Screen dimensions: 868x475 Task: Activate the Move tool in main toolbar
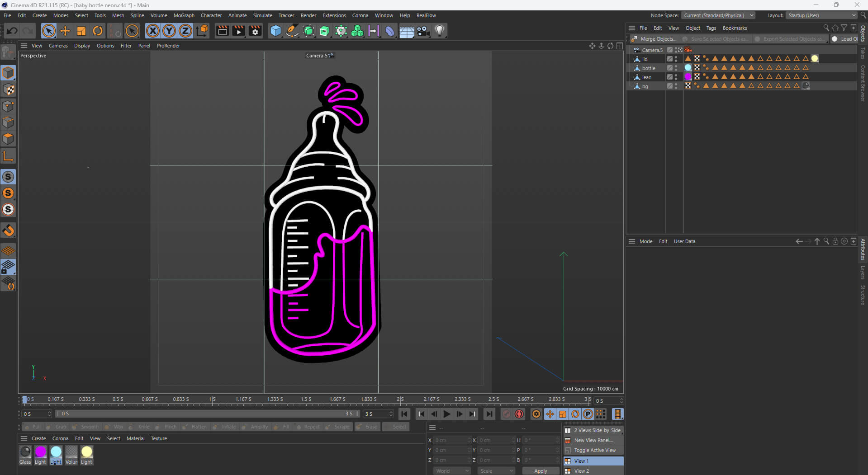[x=65, y=31]
